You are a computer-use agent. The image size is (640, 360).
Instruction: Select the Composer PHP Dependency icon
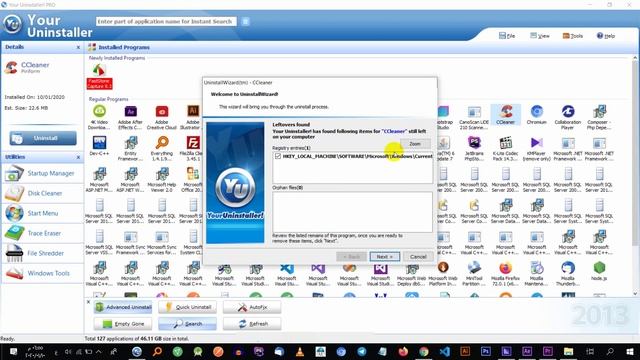coord(599,117)
